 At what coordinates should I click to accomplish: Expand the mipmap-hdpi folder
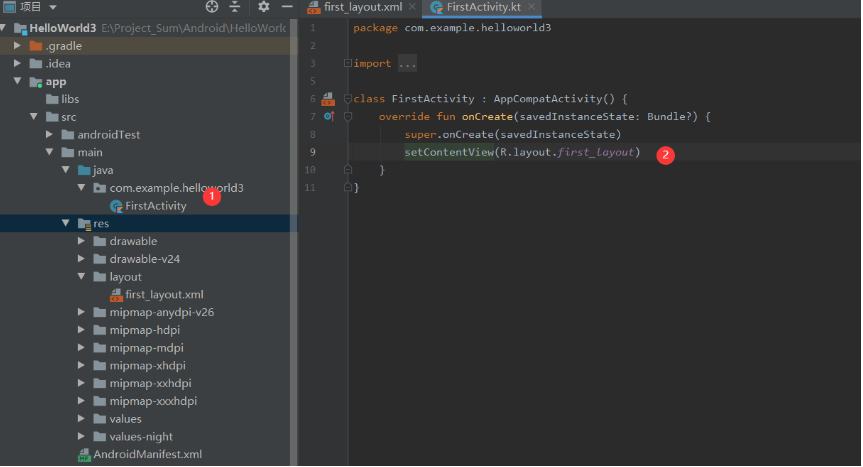tap(81, 329)
